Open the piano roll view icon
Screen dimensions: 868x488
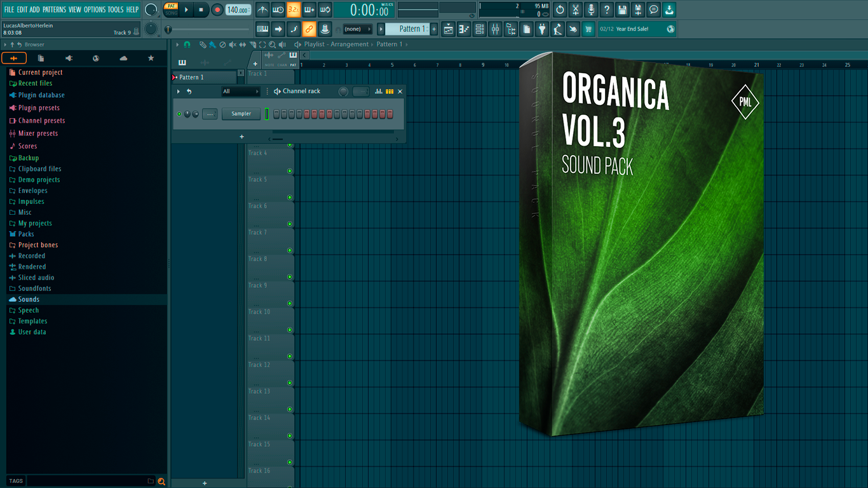tap(464, 29)
